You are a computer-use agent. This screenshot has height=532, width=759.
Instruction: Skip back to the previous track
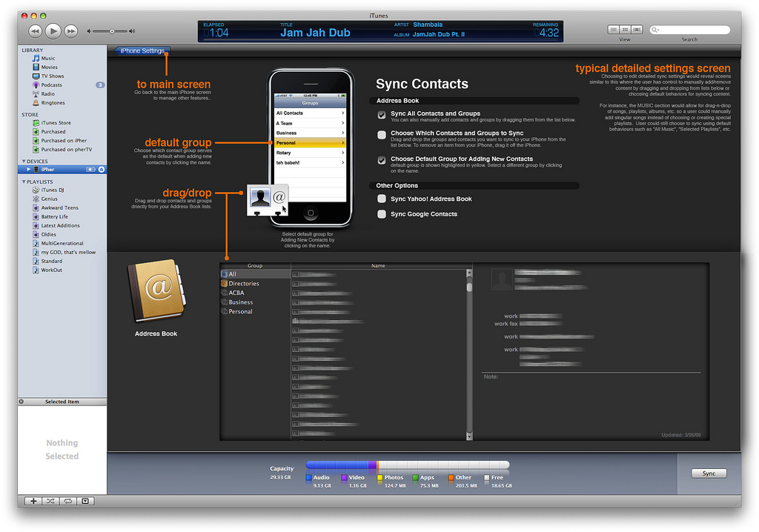click(35, 31)
